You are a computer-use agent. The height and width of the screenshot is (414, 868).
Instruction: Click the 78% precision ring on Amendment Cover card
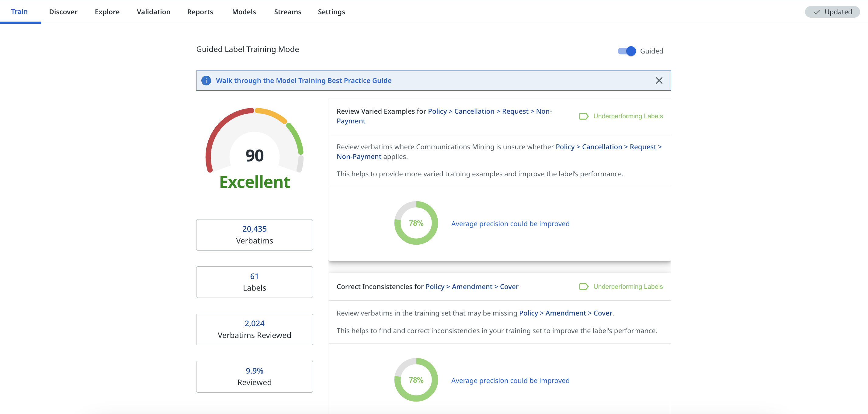coord(416,380)
